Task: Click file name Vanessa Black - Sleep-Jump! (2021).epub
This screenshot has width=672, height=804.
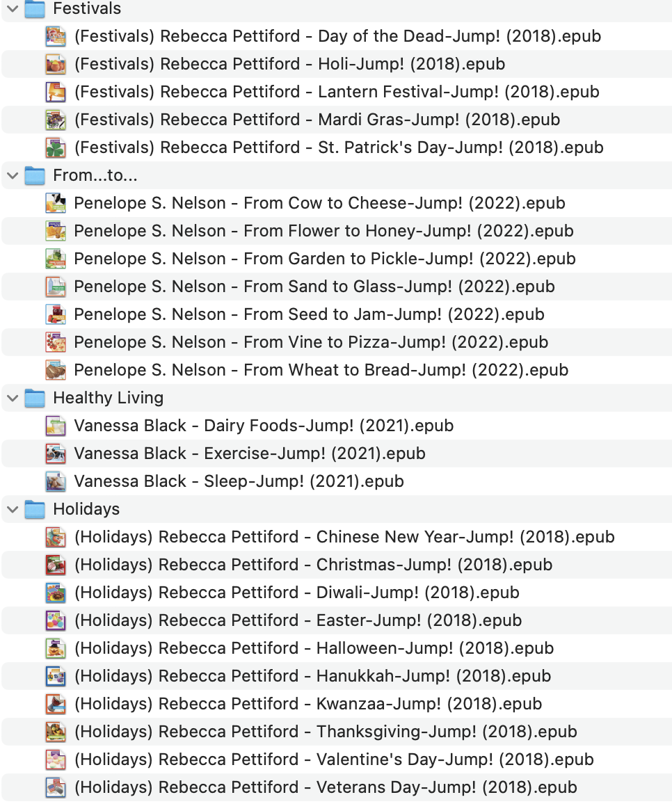Action: click(x=239, y=481)
